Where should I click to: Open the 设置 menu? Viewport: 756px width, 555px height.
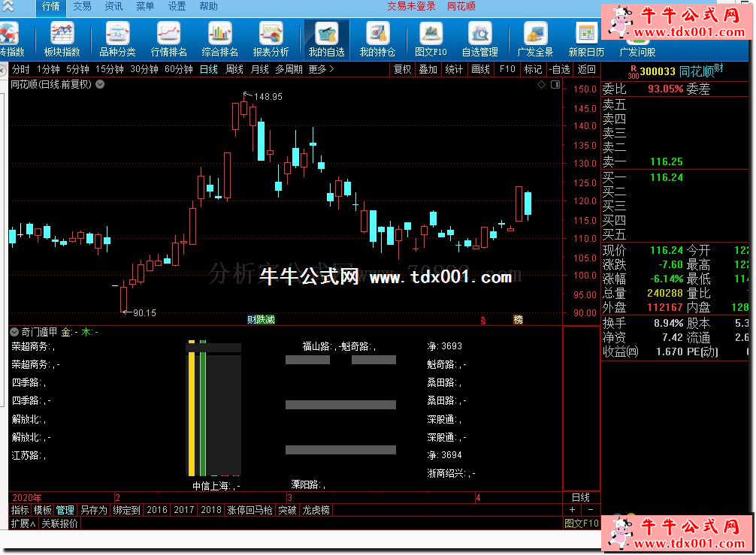(x=177, y=6)
